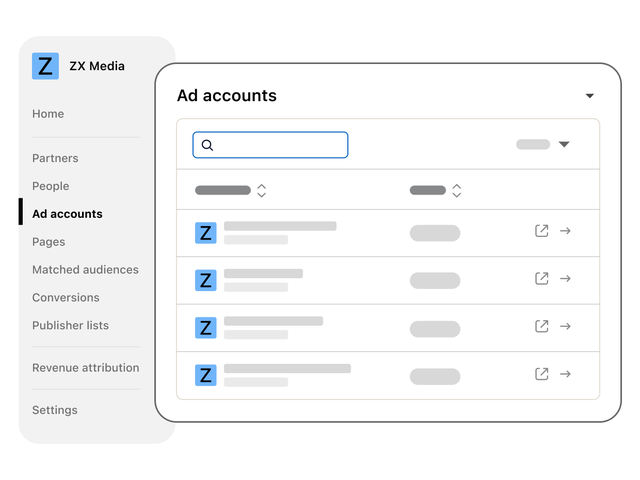Click the Ad accounts panel title
This screenshot has height=480, width=640.
point(227,96)
